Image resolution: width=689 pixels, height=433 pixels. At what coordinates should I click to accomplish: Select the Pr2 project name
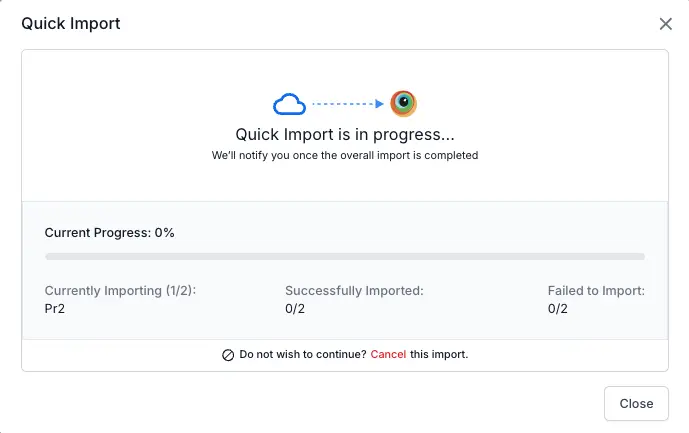pyautogui.click(x=55, y=309)
